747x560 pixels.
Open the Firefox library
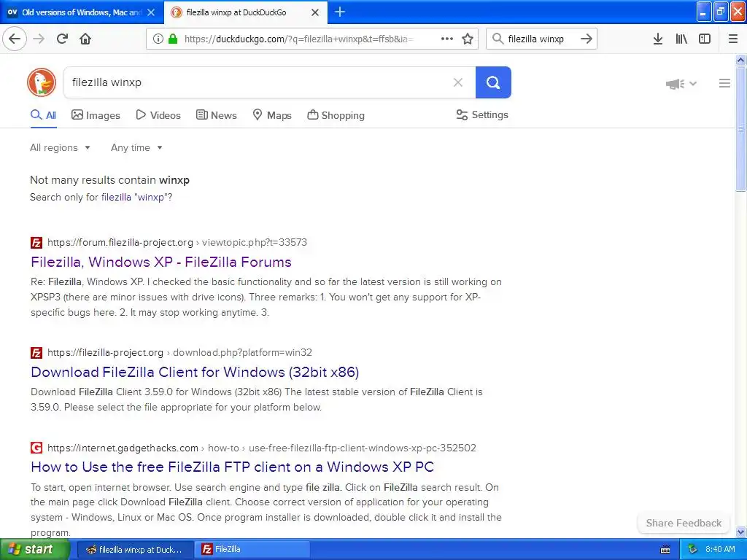681,39
